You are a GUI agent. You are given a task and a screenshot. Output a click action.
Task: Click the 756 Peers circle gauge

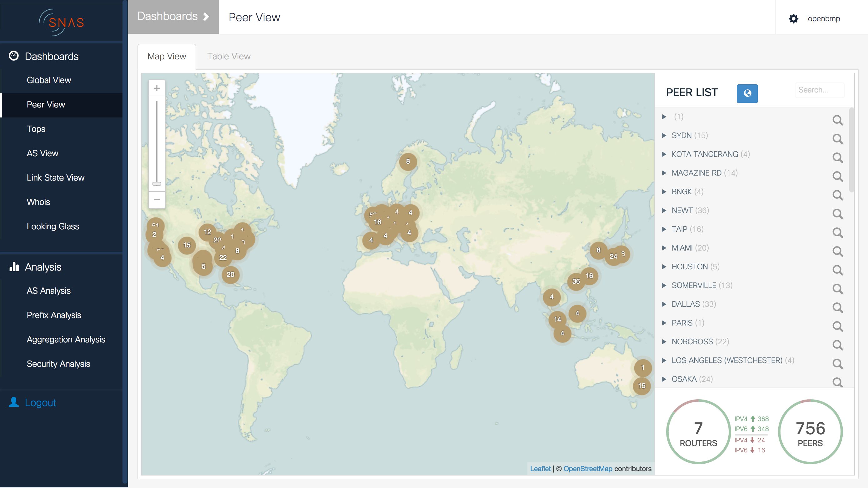click(x=810, y=432)
